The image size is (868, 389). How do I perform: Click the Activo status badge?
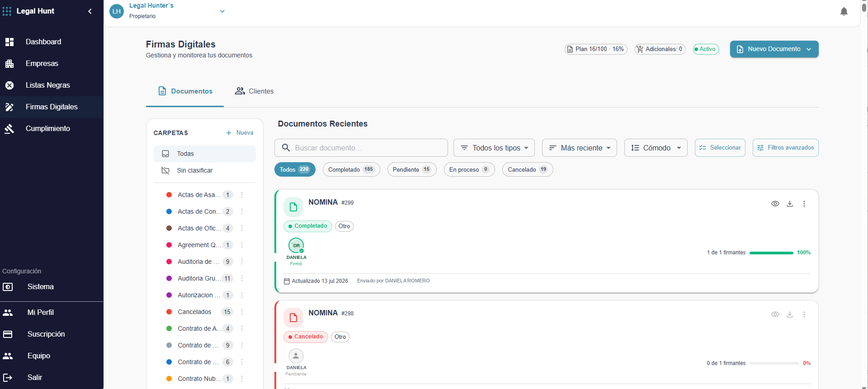(x=706, y=49)
